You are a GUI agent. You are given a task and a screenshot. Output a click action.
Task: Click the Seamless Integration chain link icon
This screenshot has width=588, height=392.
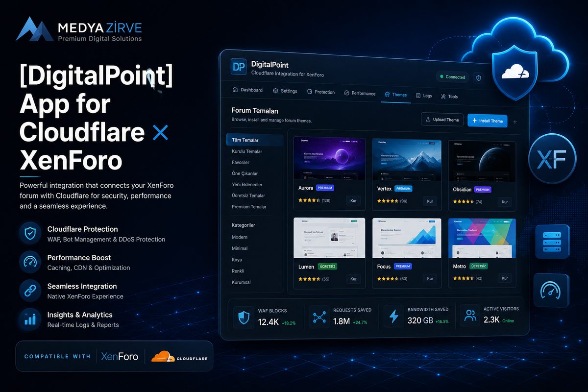[x=30, y=291]
